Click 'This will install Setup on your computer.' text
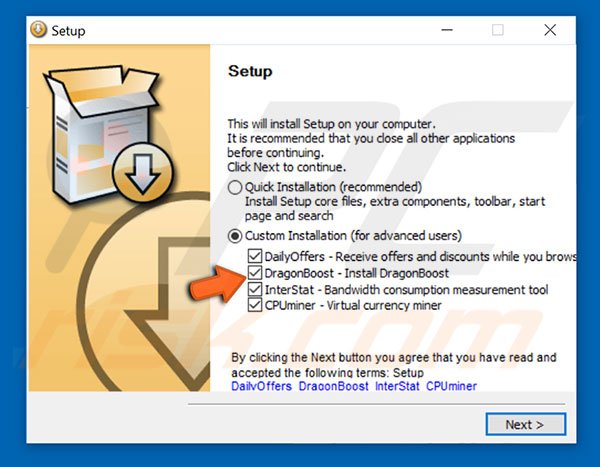Screen dimensions: 600x467 (331, 124)
